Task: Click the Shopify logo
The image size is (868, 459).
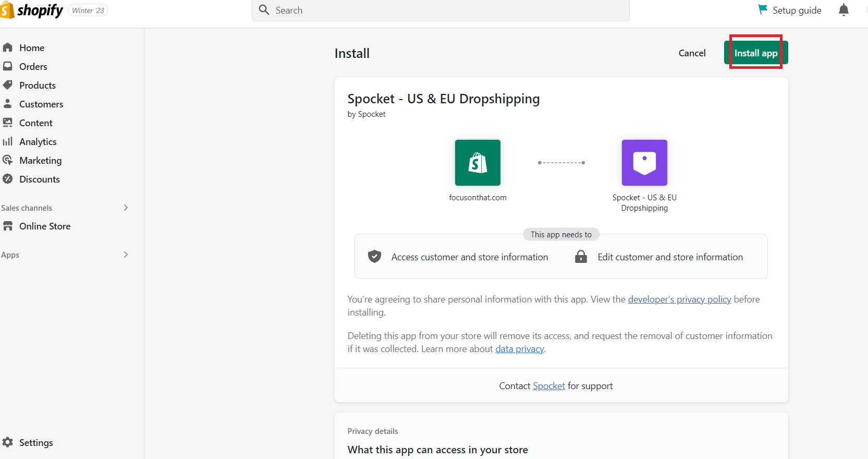Action: point(32,10)
